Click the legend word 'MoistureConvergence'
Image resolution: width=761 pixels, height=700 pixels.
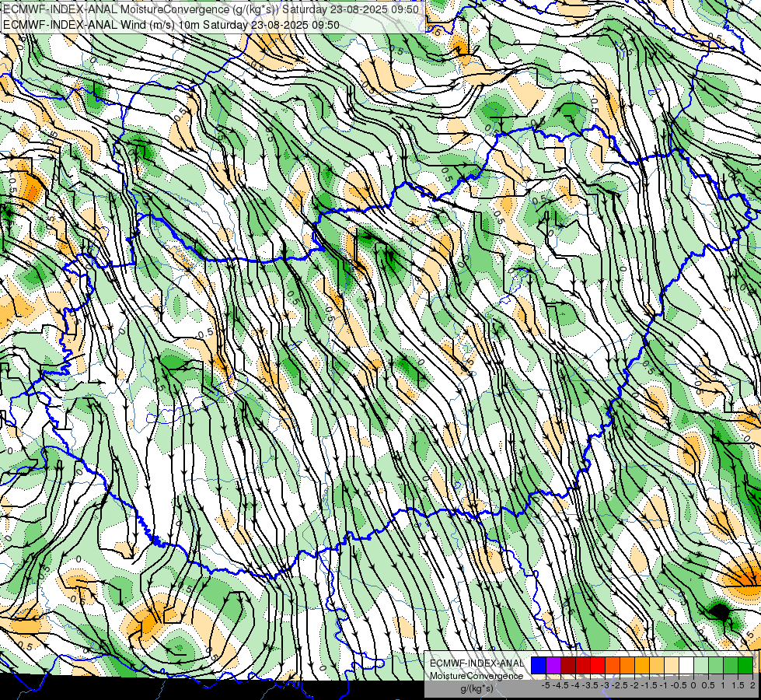tap(476, 676)
